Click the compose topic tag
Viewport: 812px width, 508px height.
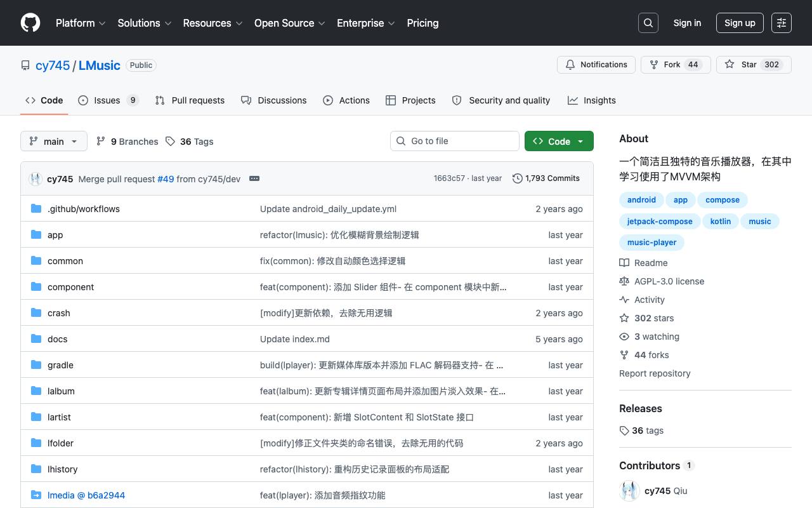tap(723, 200)
